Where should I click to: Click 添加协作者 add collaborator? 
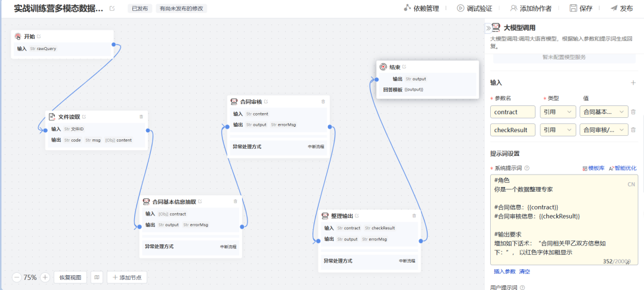click(x=531, y=8)
